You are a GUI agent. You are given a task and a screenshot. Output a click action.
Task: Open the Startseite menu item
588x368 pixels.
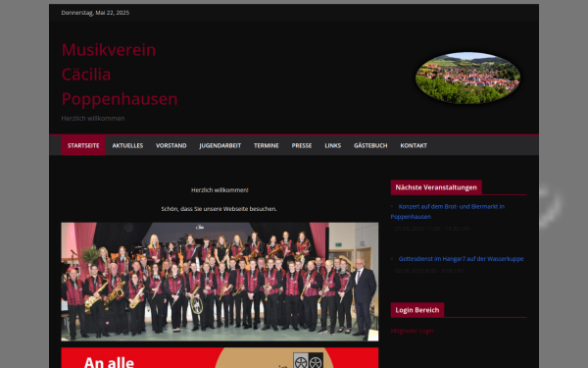(x=83, y=145)
